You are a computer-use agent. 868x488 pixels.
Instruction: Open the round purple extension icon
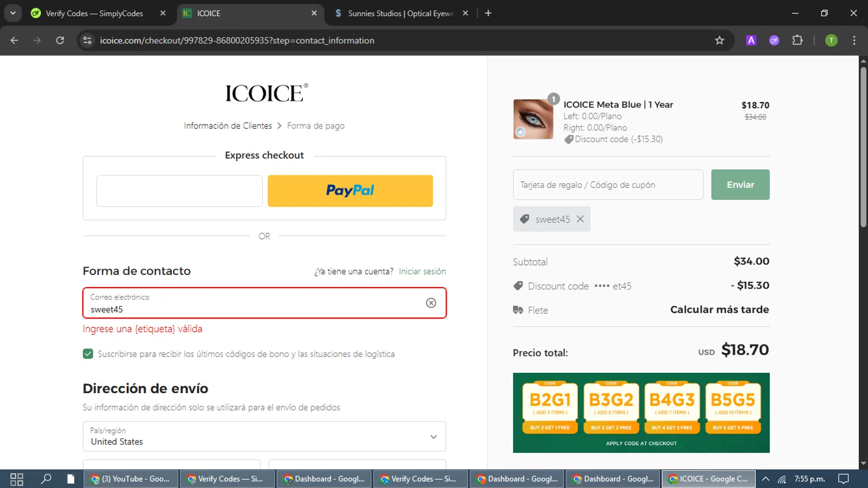774,40
